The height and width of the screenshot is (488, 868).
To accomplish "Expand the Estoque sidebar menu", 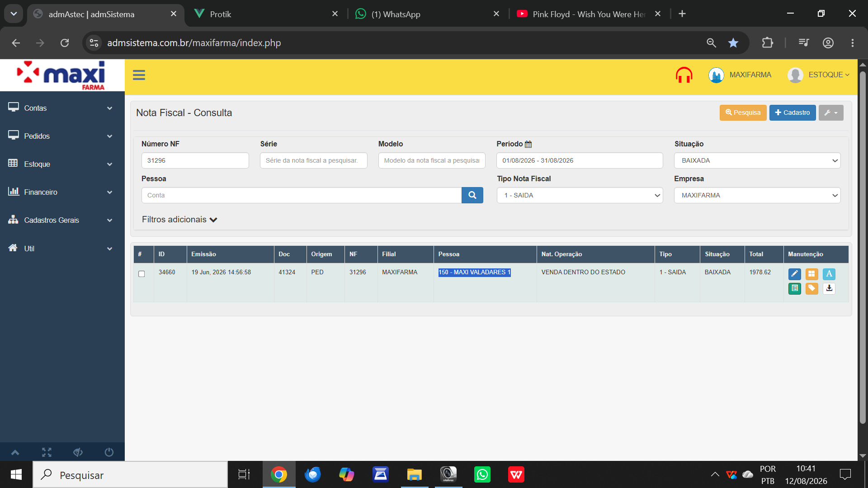I will pos(62,164).
